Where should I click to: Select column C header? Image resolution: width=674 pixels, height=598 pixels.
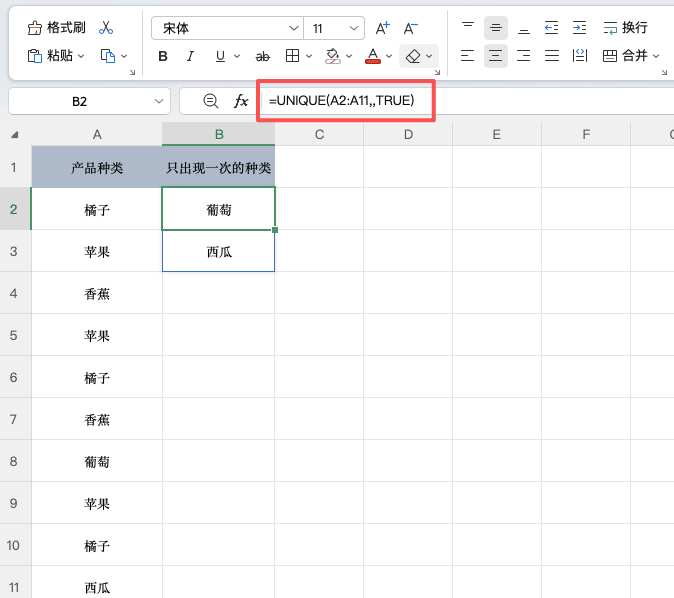coord(319,135)
